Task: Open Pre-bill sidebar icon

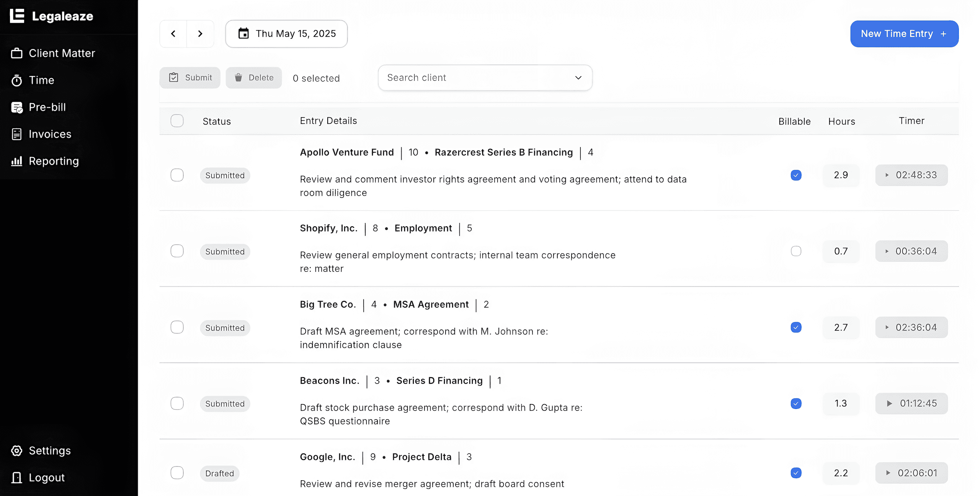Action: 16,108
